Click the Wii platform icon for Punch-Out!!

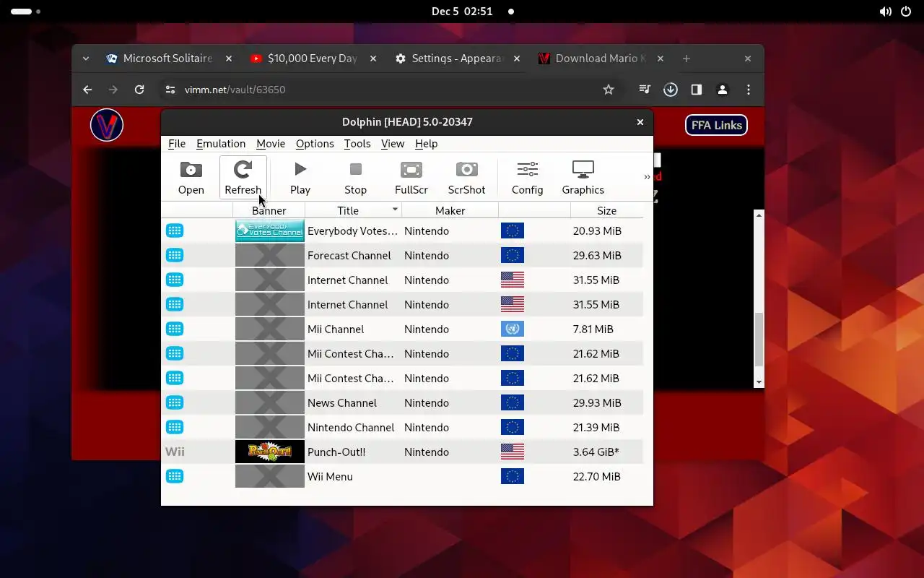[175, 452]
